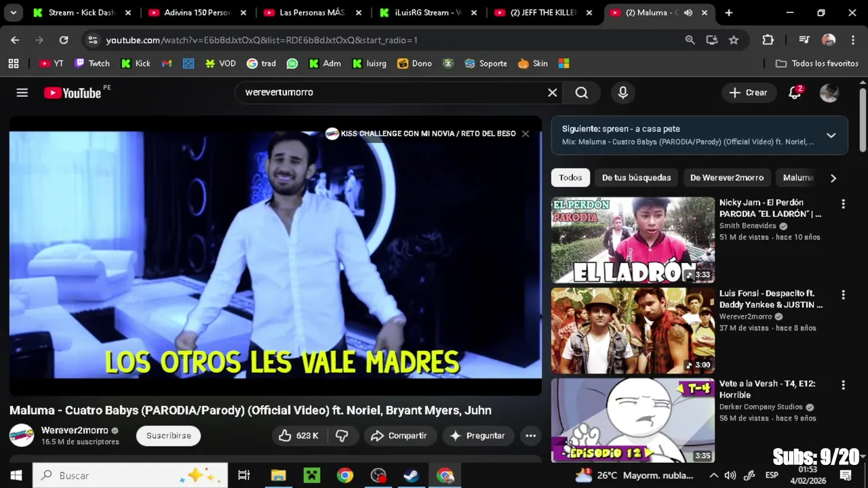This screenshot has height=488, width=868.
Task: Open the Werever2morro channel name
Action: click(75, 430)
